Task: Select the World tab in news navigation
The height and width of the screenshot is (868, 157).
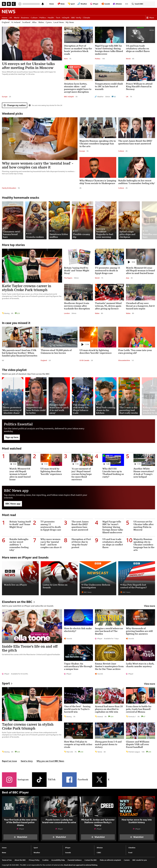Action: [x=16, y=18]
